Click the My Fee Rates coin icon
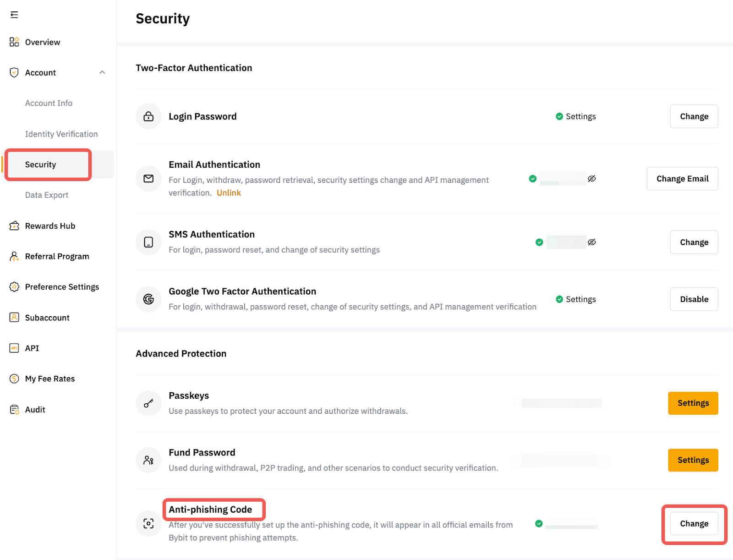 (14, 379)
